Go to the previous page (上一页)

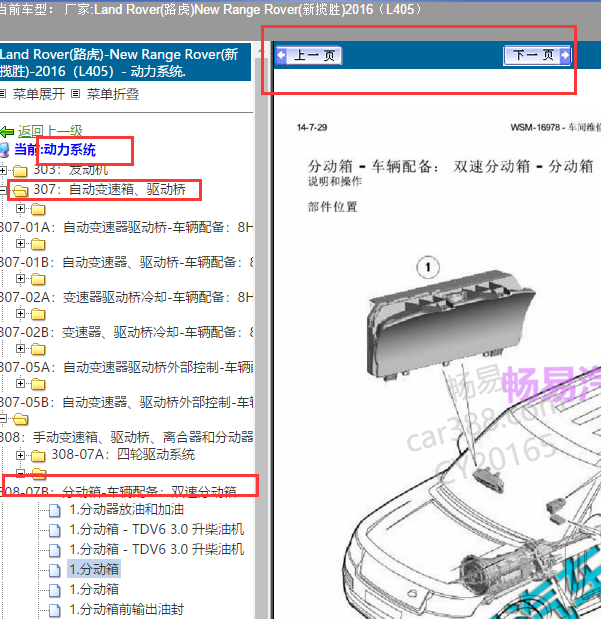pos(308,55)
